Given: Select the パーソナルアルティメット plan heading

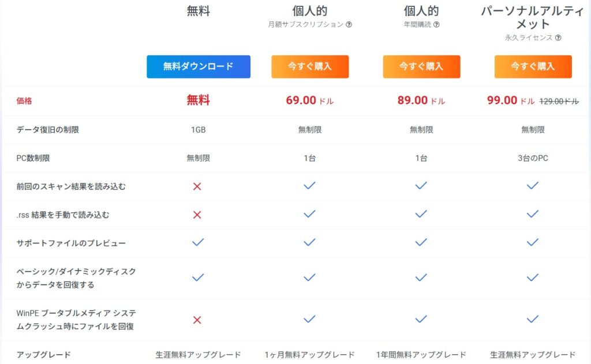Looking at the screenshot, I should 533,17.
